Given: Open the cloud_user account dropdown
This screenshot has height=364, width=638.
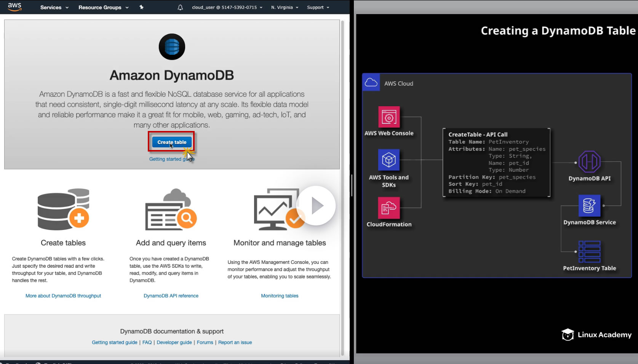Looking at the screenshot, I should click(x=227, y=7).
